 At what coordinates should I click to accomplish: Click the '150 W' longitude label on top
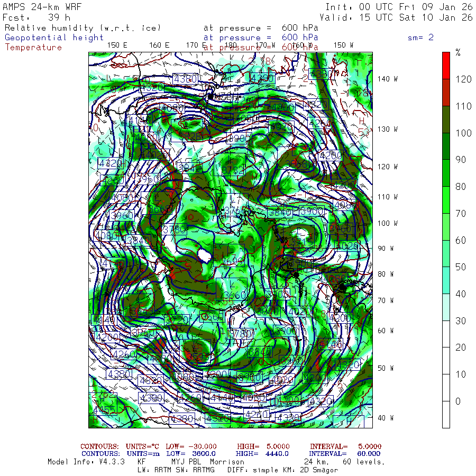click(344, 45)
